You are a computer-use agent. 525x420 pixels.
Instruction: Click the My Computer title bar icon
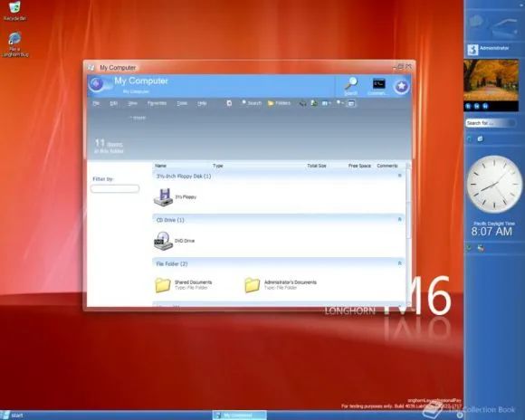pyautogui.click(x=91, y=67)
